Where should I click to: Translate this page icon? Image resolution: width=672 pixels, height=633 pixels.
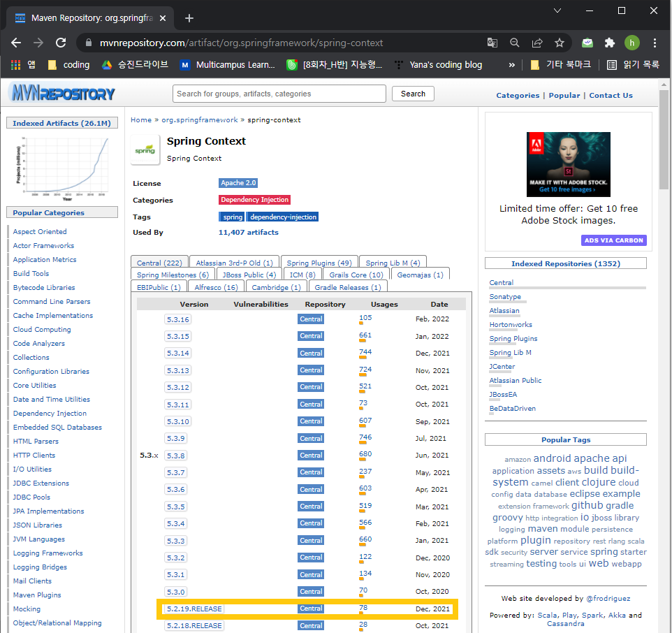pyautogui.click(x=492, y=43)
